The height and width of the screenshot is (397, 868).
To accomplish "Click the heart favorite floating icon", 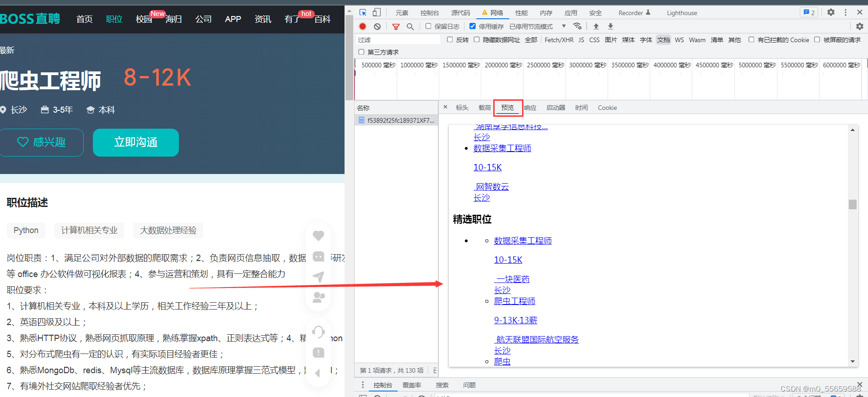I will pyautogui.click(x=318, y=235).
